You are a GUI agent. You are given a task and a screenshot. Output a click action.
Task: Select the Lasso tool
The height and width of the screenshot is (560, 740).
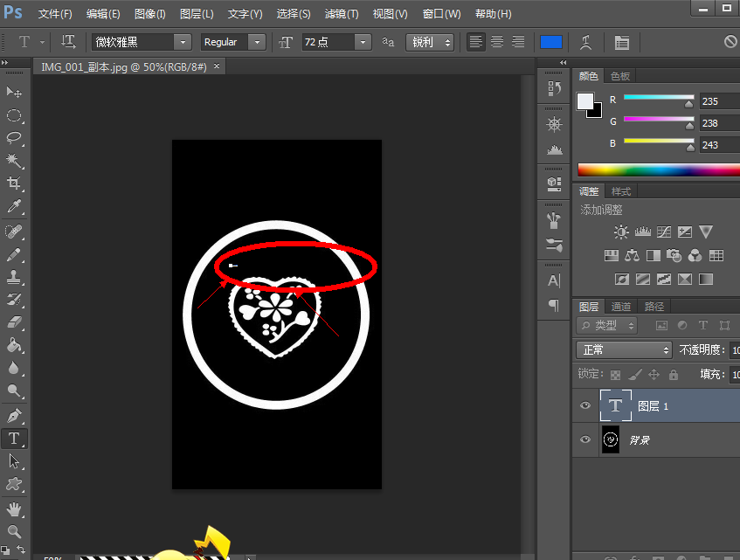14,138
